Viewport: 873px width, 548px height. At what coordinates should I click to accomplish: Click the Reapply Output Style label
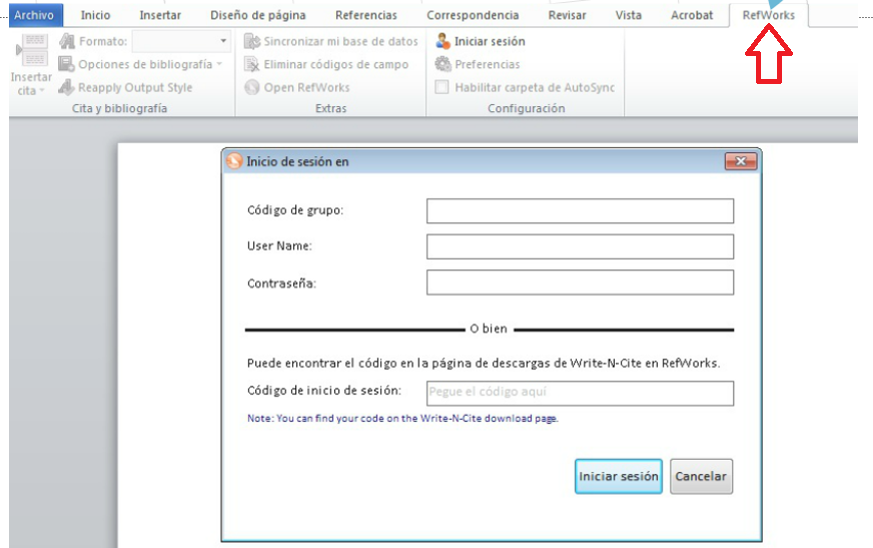pyautogui.click(x=135, y=87)
